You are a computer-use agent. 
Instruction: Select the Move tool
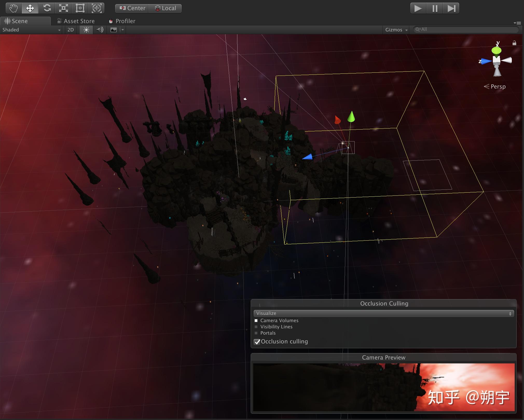pyautogui.click(x=30, y=8)
